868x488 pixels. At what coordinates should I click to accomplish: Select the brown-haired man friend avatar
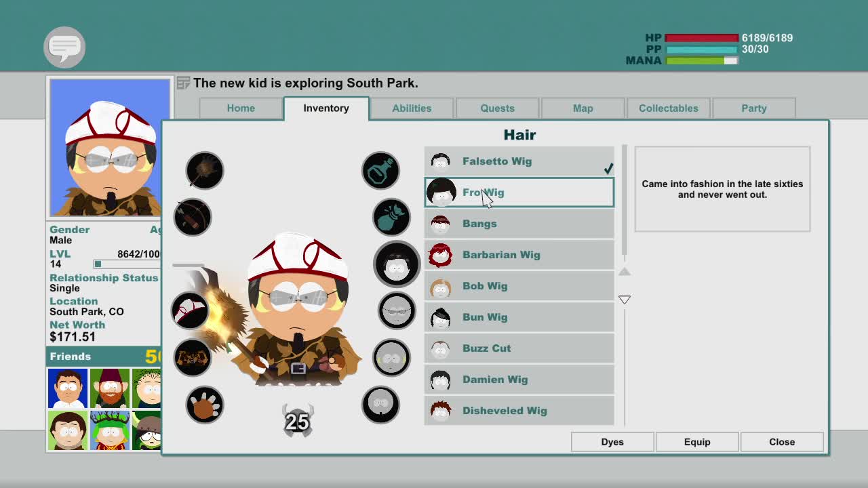pos(67,388)
